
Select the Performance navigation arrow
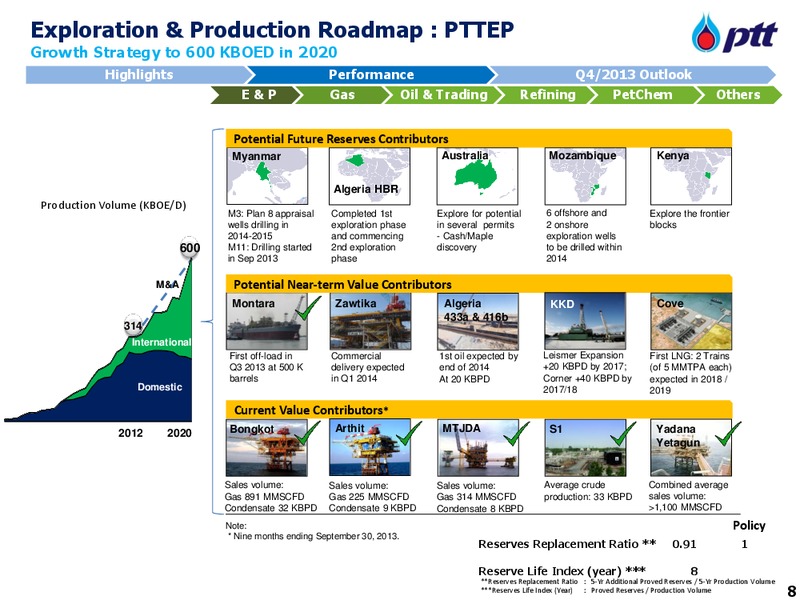[371, 74]
